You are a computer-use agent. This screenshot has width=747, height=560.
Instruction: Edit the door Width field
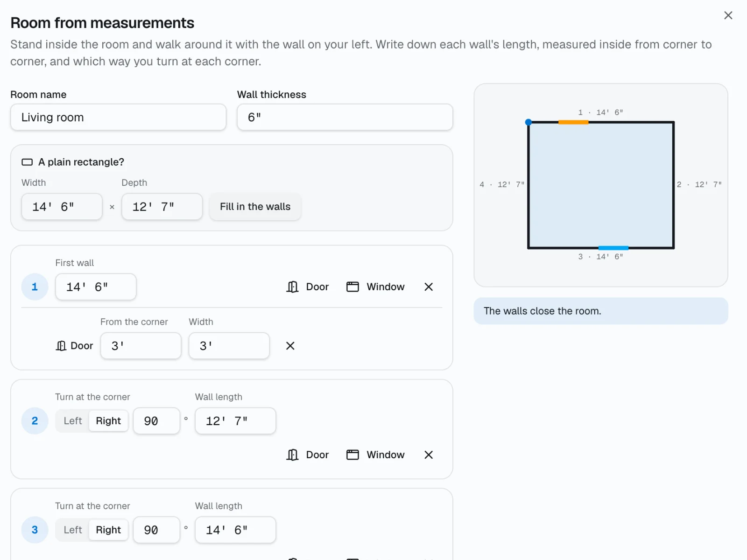229,346
